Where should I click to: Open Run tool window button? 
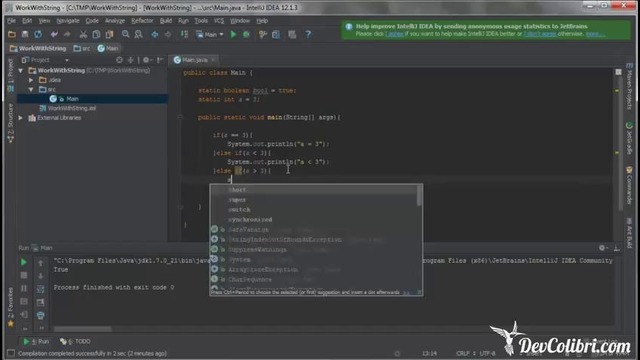click(x=36, y=342)
